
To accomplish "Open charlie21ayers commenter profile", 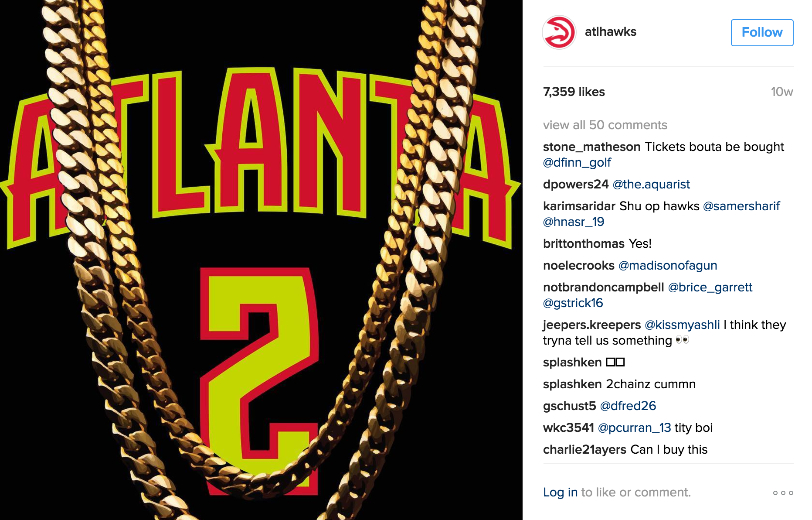I will point(584,450).
